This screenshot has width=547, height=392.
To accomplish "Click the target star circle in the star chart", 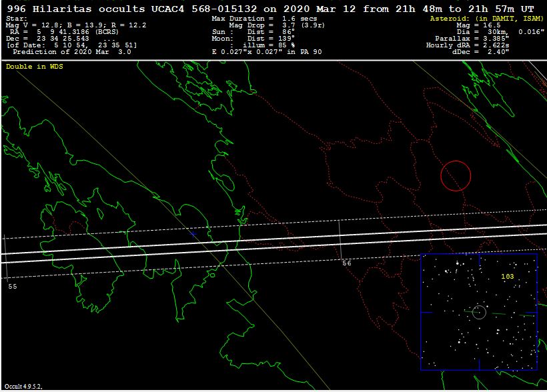I will (x=478, y=312).
